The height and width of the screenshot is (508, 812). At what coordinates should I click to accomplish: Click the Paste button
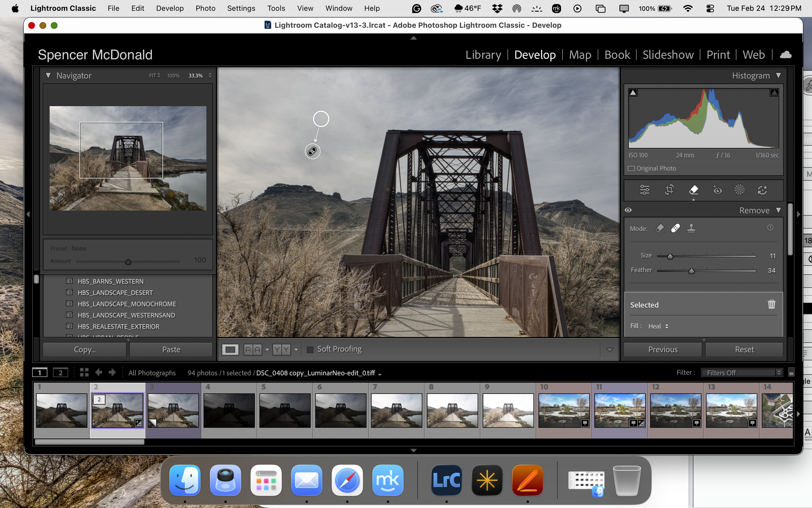171,349
